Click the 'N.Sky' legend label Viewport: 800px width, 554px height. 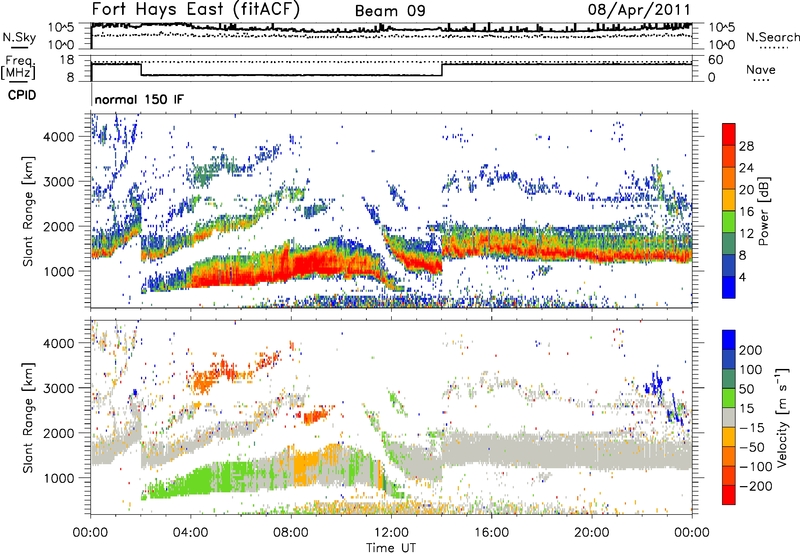[19, 38]
